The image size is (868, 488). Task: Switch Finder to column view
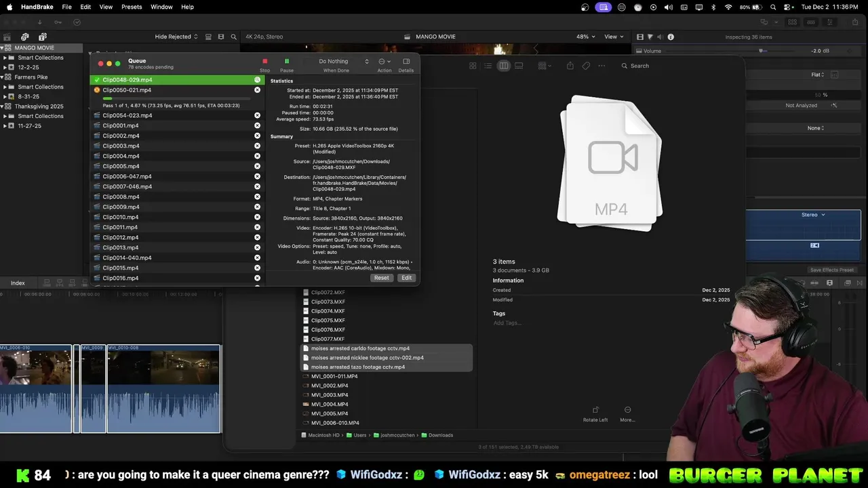503,66
